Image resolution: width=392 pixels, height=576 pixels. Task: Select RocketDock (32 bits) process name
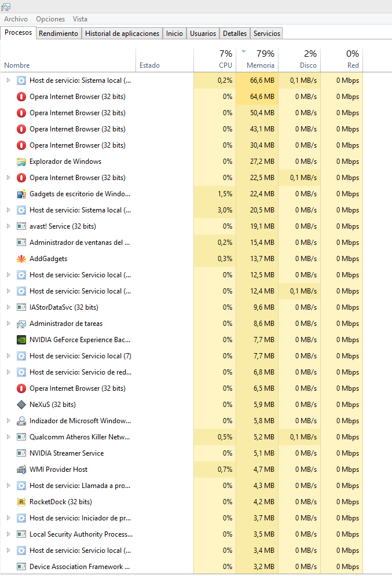click(x=61, y=502)
